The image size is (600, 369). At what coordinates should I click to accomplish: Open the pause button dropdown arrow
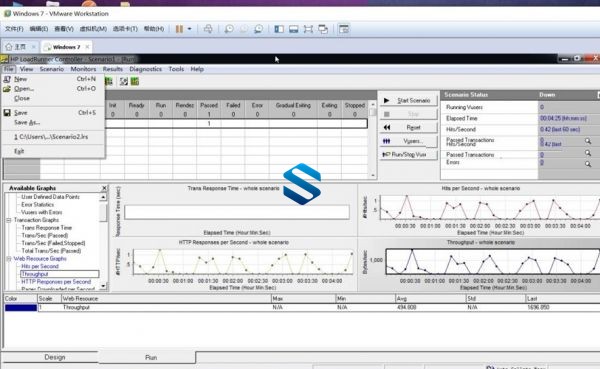(189, 29)
